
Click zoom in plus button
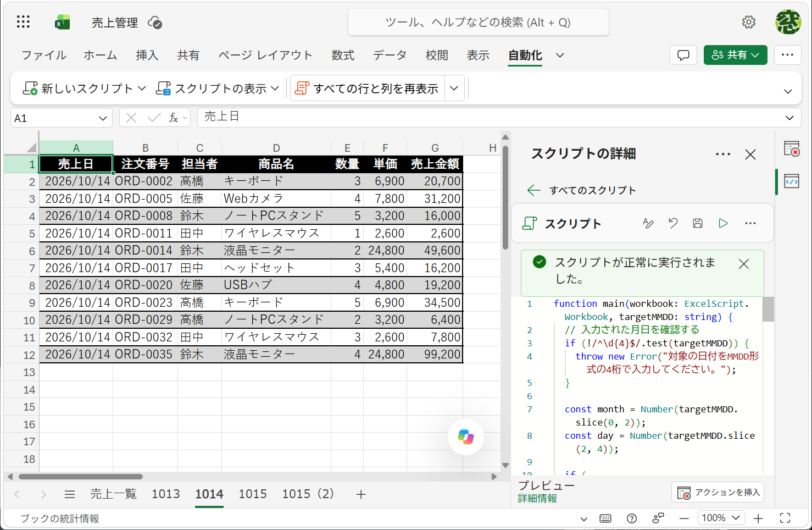coord(758,518)
